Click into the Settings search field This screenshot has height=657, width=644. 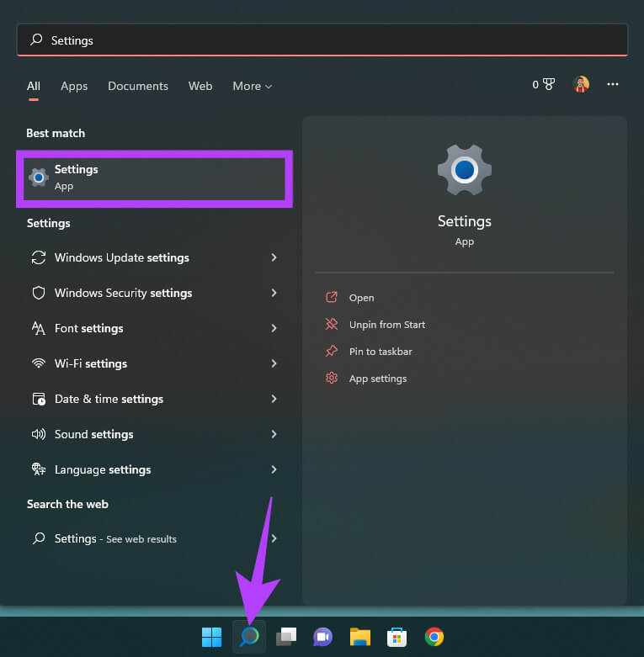click(x=322, y=40)
